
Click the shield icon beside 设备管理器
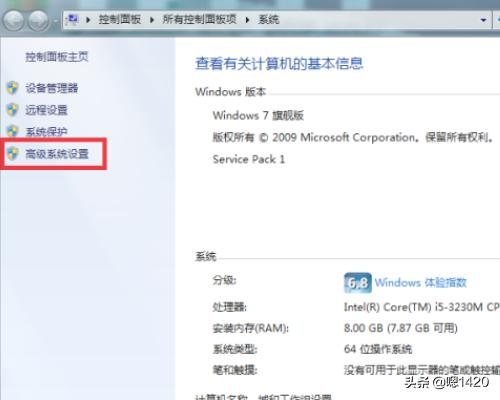coord(13,88)
